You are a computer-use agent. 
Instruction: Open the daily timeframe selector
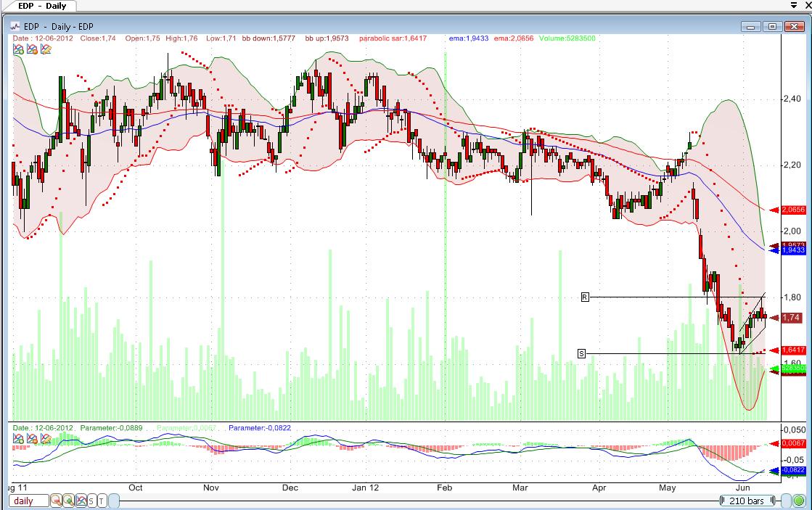[x=28, y=501]
